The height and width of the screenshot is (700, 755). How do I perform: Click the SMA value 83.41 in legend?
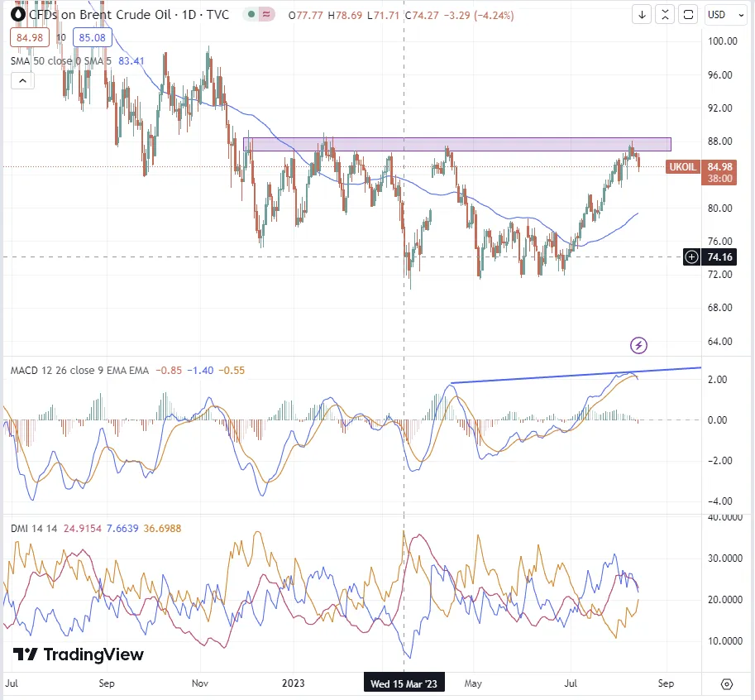tap(131, 60)
